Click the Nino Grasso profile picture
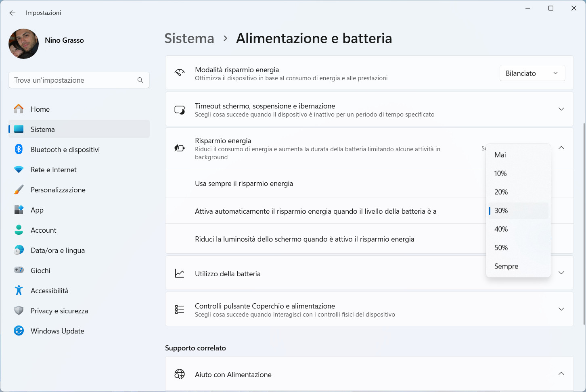586x392 pixels. 24,44
